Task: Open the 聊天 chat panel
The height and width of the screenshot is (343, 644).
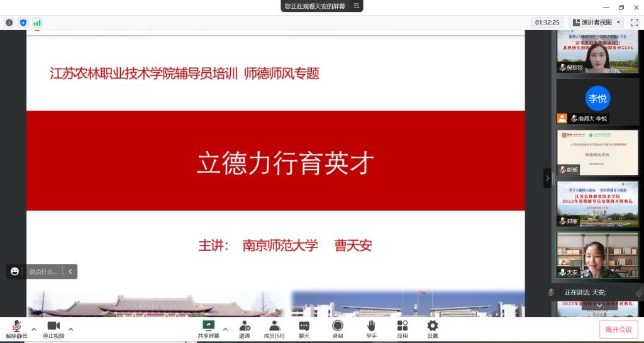Action: (x=304, y=329)
